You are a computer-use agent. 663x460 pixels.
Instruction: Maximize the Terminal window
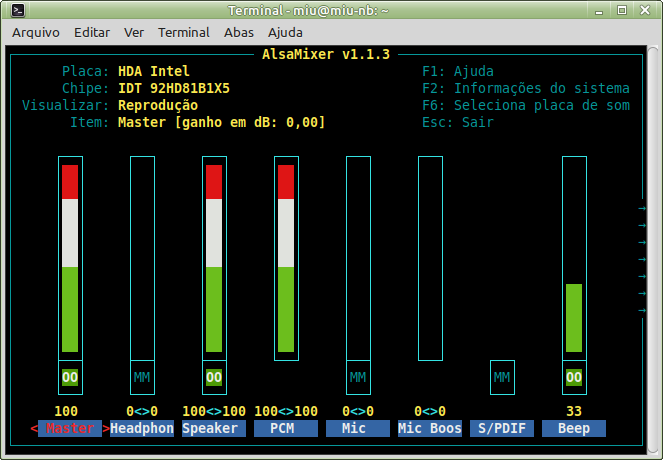[622, 10]
